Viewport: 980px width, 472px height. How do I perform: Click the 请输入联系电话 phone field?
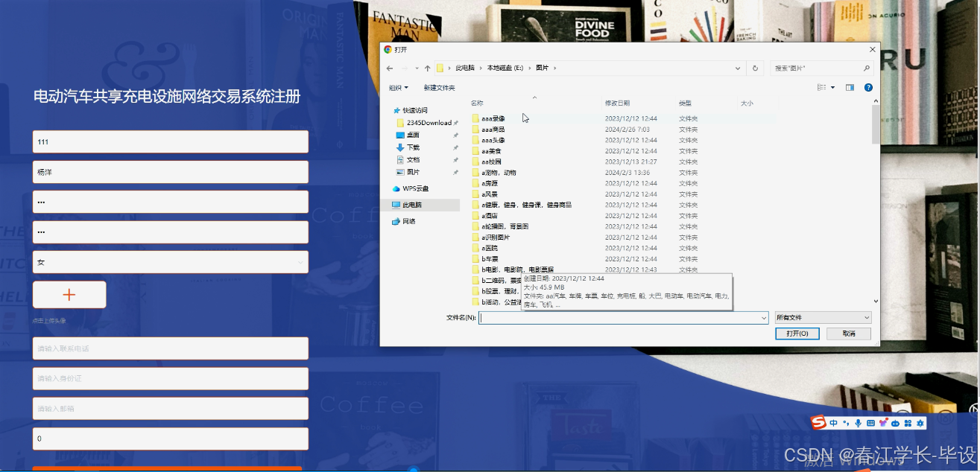[x=171, y=348]
